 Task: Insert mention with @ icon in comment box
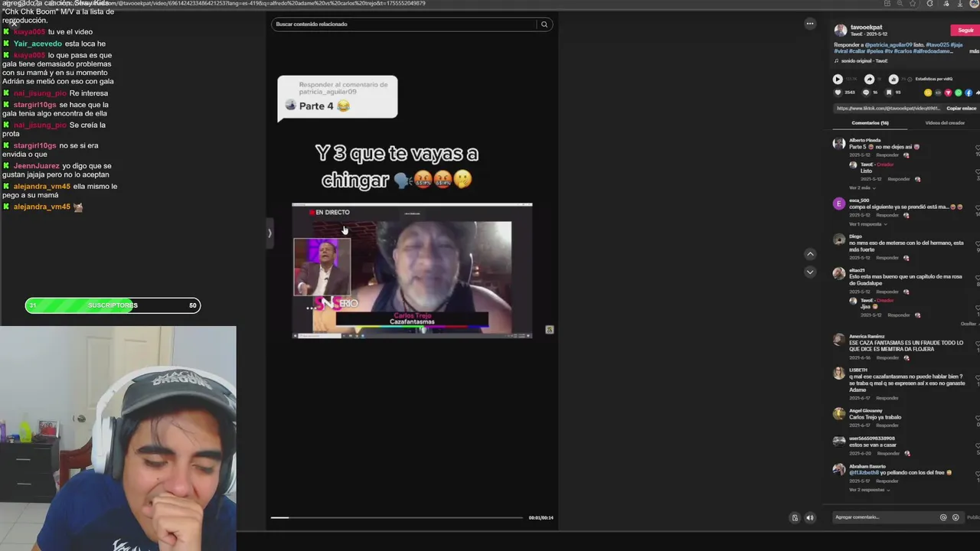pos(943,517)
